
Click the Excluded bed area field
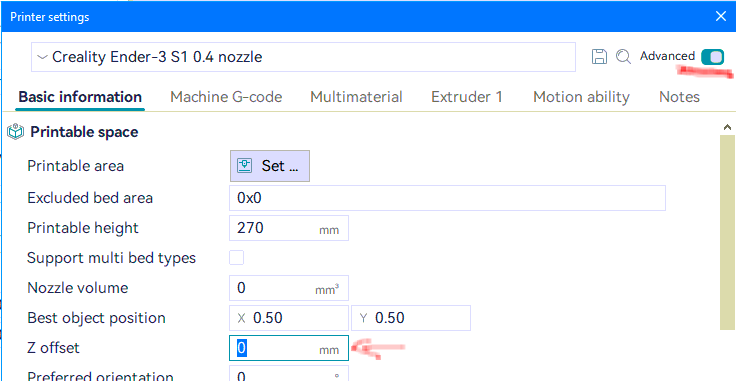point(447,198)
